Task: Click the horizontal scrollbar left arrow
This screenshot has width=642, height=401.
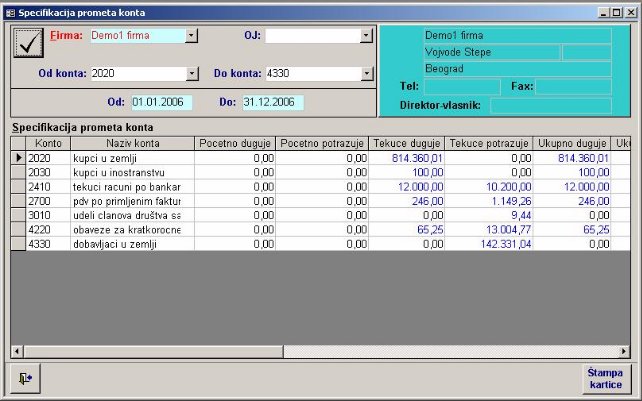Action: [17, 351]
